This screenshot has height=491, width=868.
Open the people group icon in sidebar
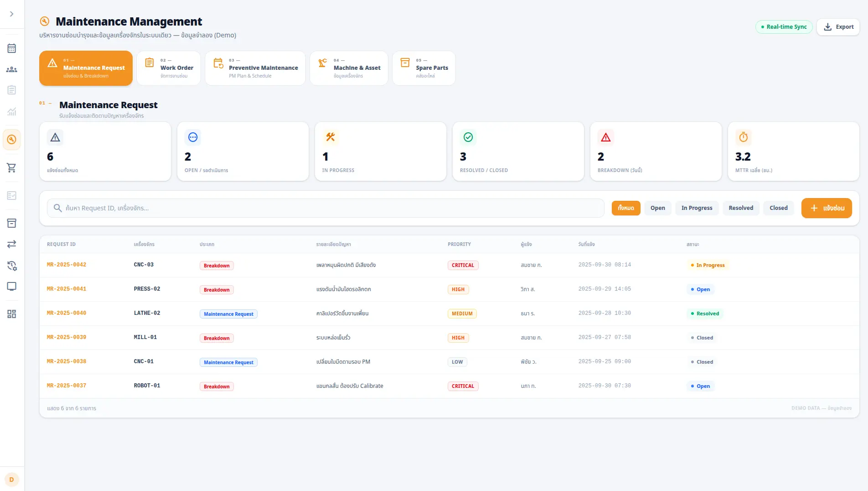[x=12, y=69]
